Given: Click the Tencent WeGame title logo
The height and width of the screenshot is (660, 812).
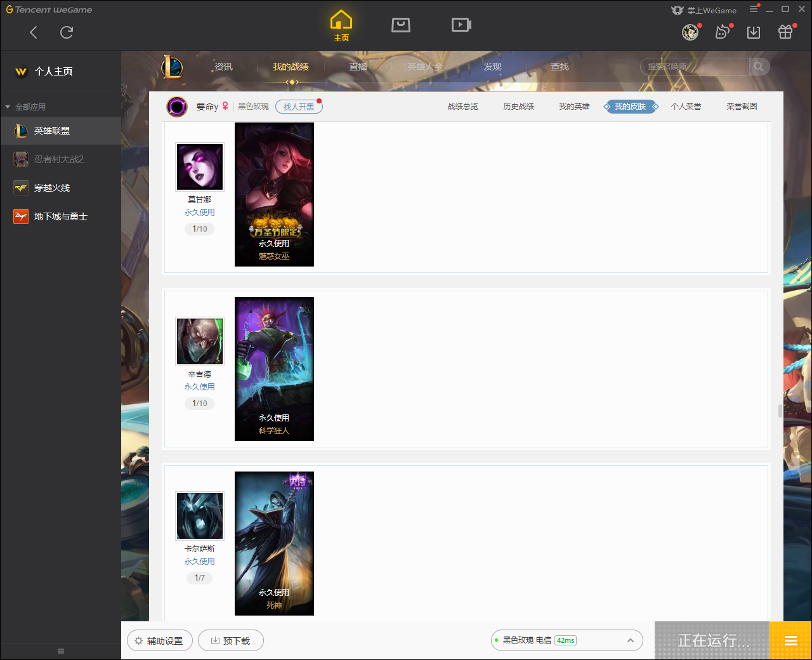Looking at the screenshot, I should coord(49,10).
